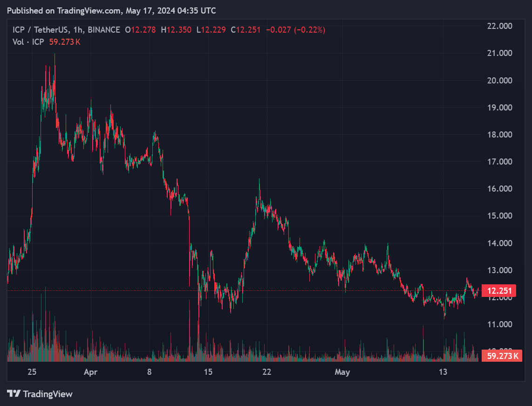Click the 22.000 price axis label
This screenshot has height=406, width=532.
[x=499, y=26]
